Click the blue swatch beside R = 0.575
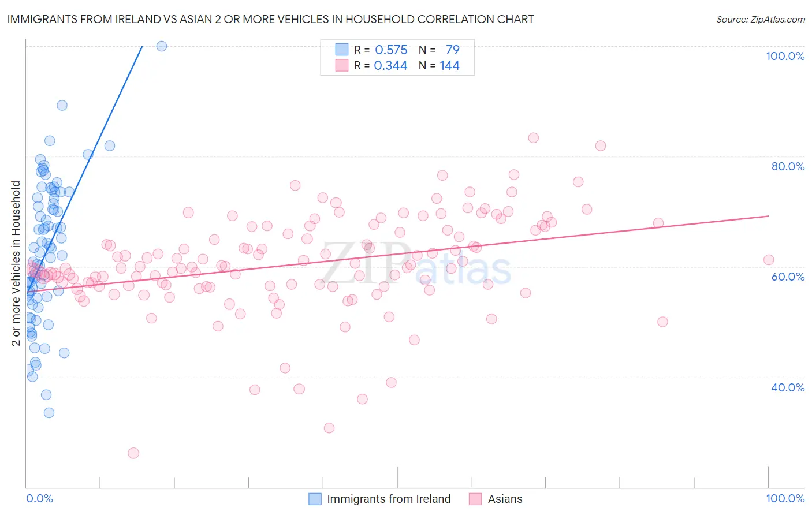The height and width of the screenshot is (515, 812). pos(342,50)
